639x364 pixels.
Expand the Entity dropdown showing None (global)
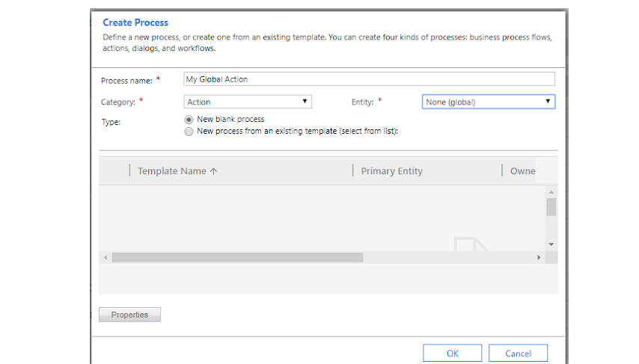click(x=488, y=102)
